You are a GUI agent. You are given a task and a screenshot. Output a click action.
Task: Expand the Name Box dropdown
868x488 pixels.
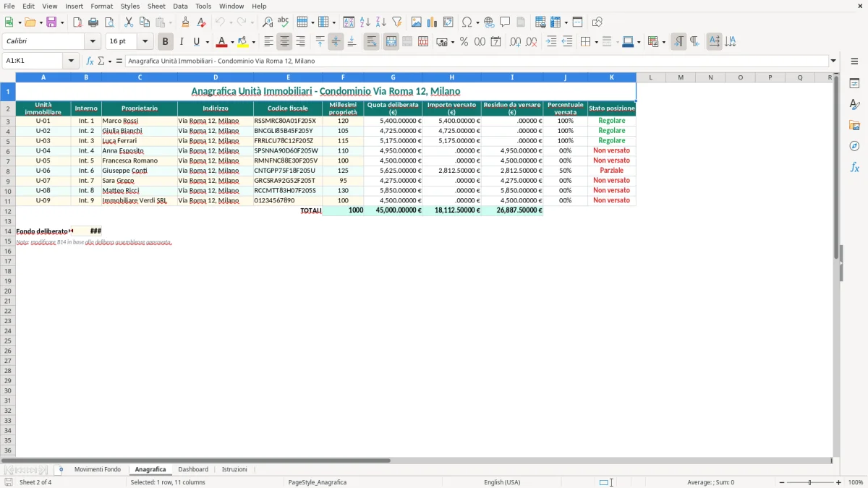(72, 61)
